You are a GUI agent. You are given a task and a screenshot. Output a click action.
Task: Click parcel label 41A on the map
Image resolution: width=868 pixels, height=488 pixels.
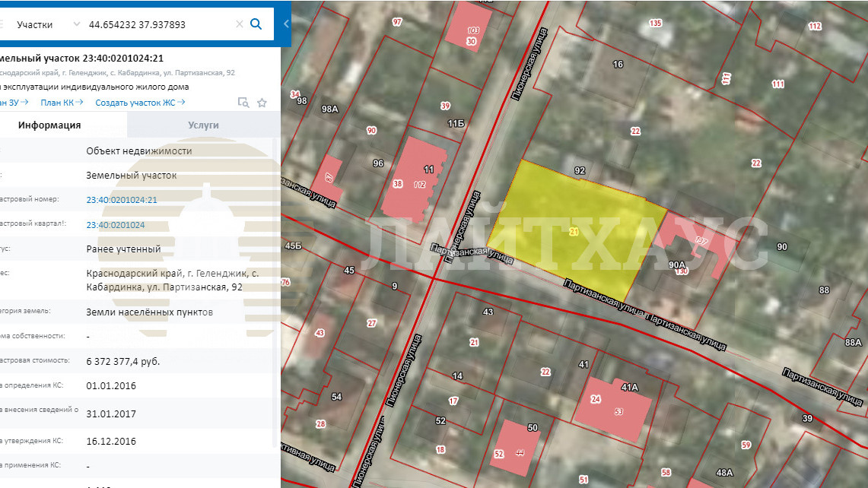click(630, 388)
